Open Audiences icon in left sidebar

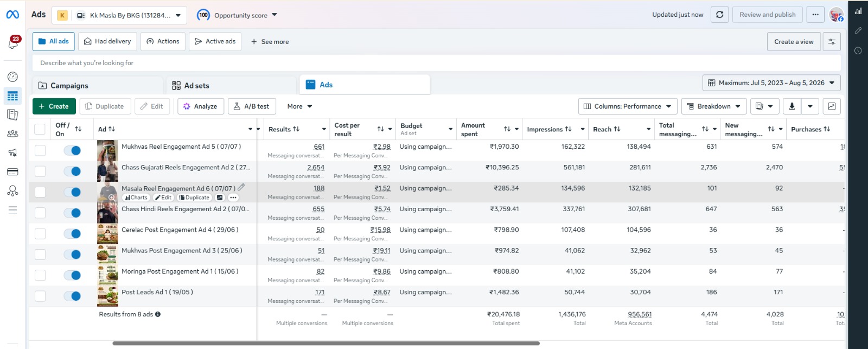[x=12, y=134]
